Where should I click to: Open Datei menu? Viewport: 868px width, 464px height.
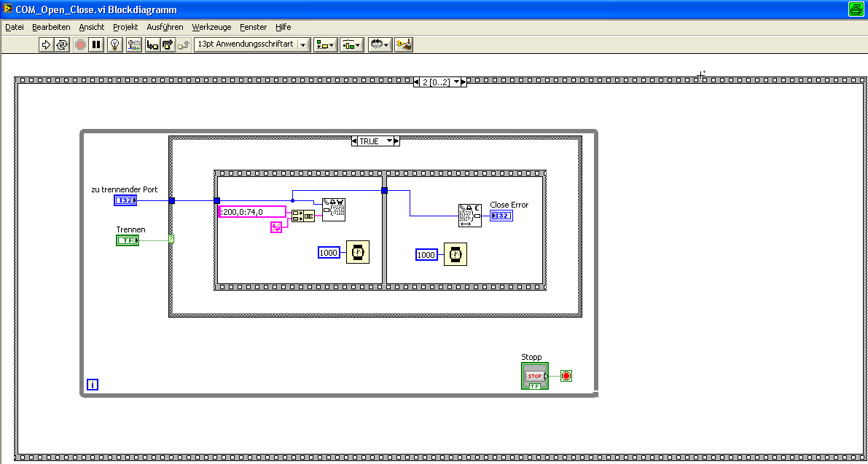click(15, 26)
